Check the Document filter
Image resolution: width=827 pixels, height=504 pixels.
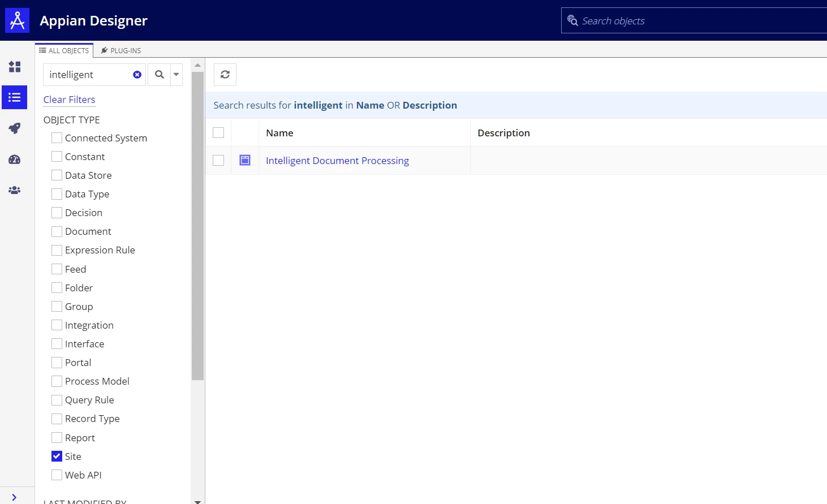(x=57, y=231)
